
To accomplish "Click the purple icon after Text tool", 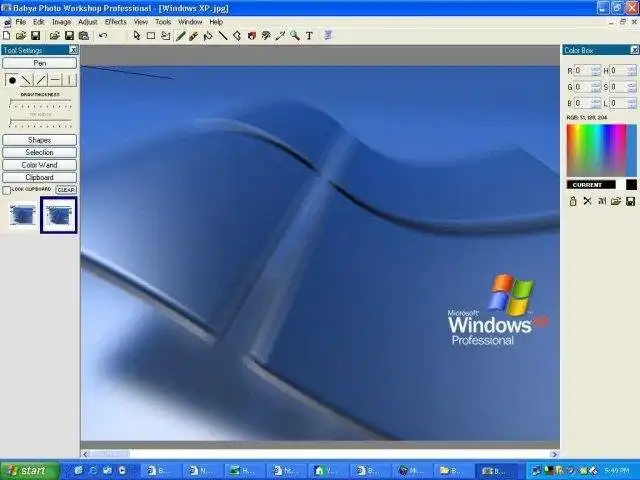I will [328, 36].
